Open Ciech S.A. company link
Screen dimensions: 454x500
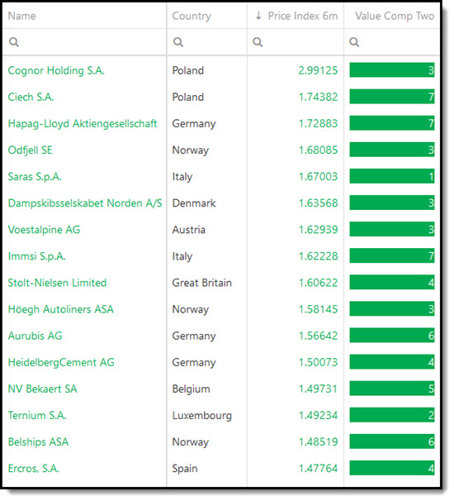click(31, 97)
